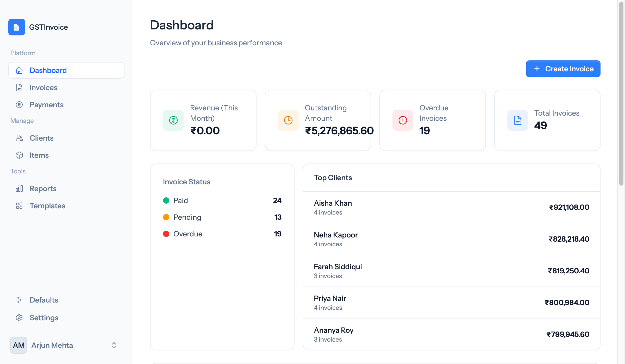Screen dimensions: 625x364
Task: Click the Total Invoices count 49
Action: 541,125
